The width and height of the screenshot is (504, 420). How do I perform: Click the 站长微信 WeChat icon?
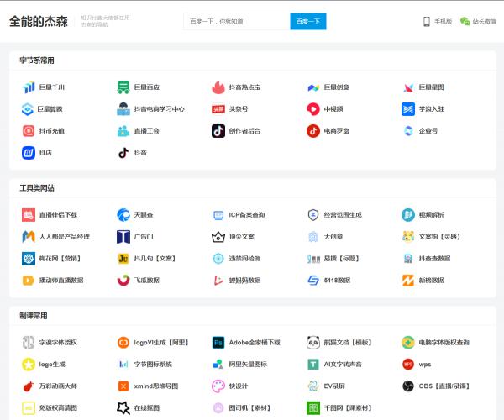(x=465, y=22)
